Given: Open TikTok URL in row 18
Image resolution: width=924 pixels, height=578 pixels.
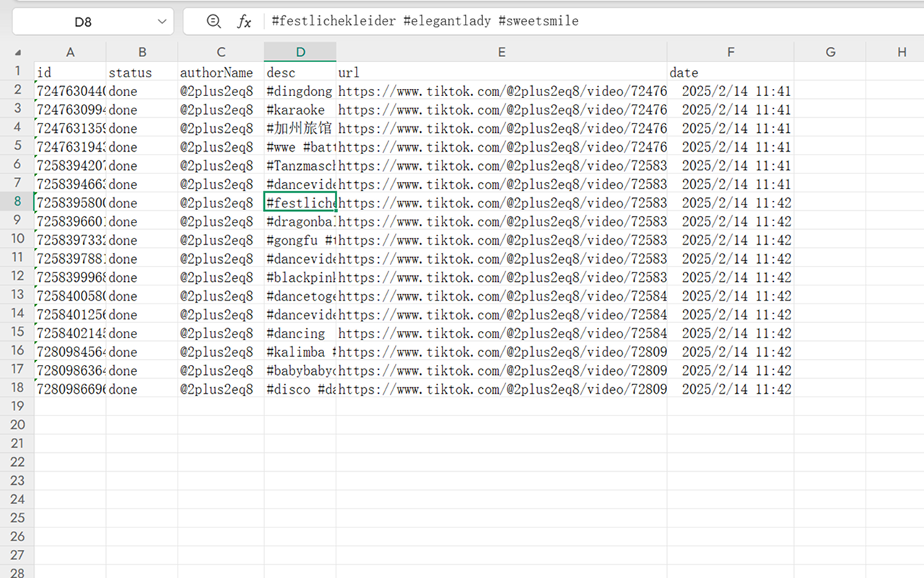Looking at the screenshot, I should click(x=502, y=389).
